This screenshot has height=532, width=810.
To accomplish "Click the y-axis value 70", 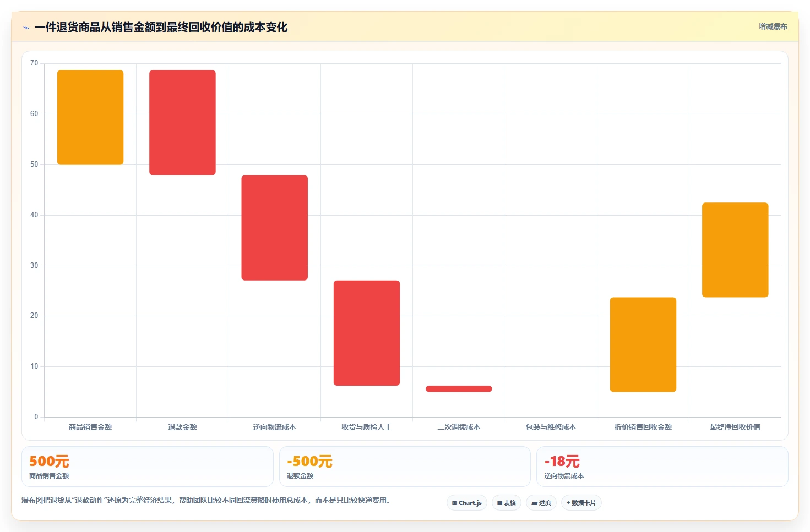I will (x=34, y=63).
